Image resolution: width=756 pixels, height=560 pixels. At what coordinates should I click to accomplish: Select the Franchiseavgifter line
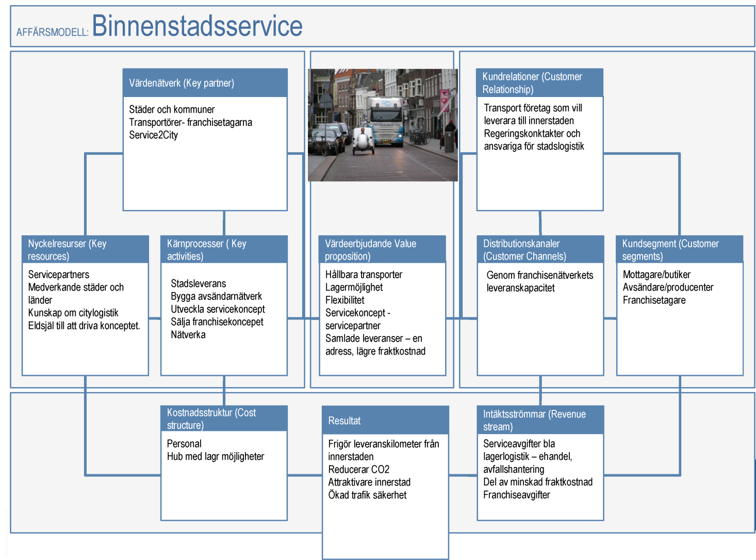pos(516,495)
